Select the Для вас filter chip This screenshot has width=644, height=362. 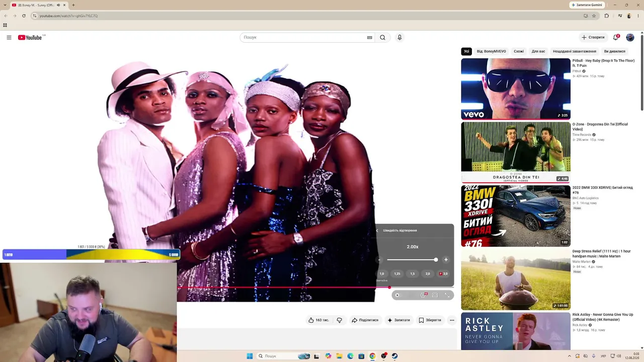[538, 51]
